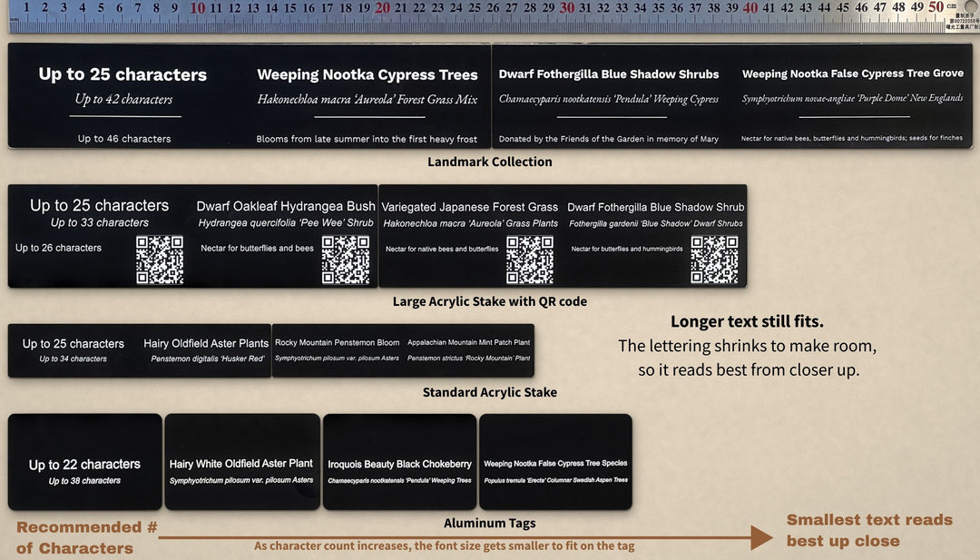Select 'Hakonechloa macra 'Aureola' Forest Grass Mix'

tap(367, 99)
